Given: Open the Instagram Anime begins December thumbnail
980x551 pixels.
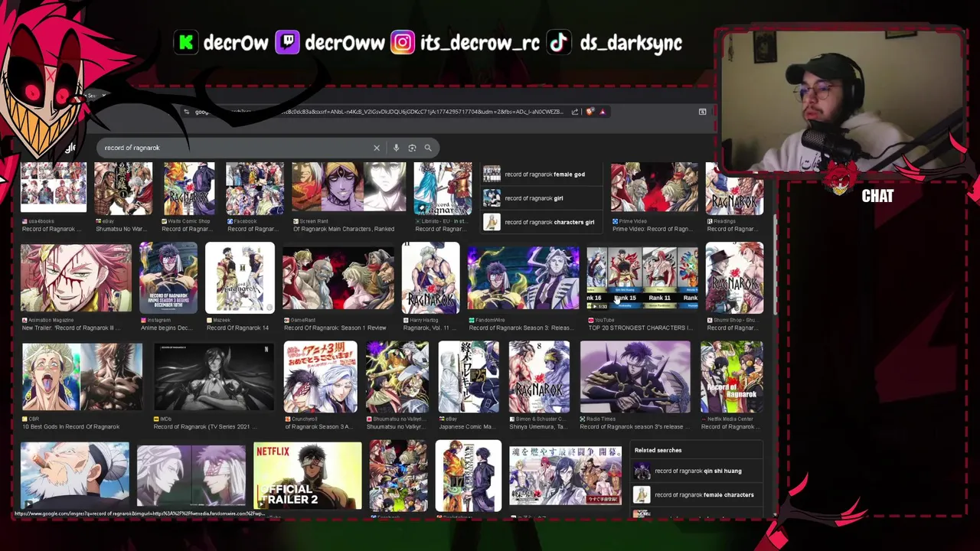Looking at the screenshot, I should [x=168, y=278].
